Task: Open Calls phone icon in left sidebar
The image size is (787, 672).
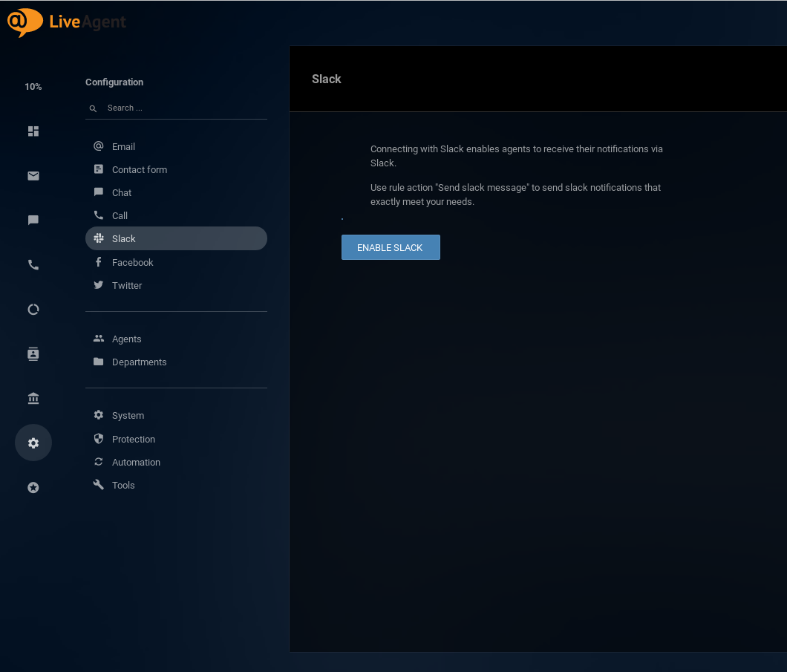Action: (33, 265)
